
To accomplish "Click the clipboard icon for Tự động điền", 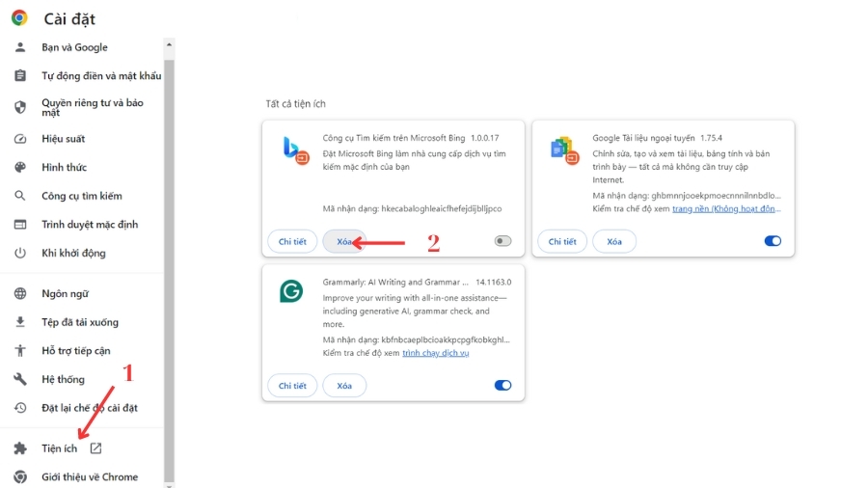I will click(x=20, y=75).
